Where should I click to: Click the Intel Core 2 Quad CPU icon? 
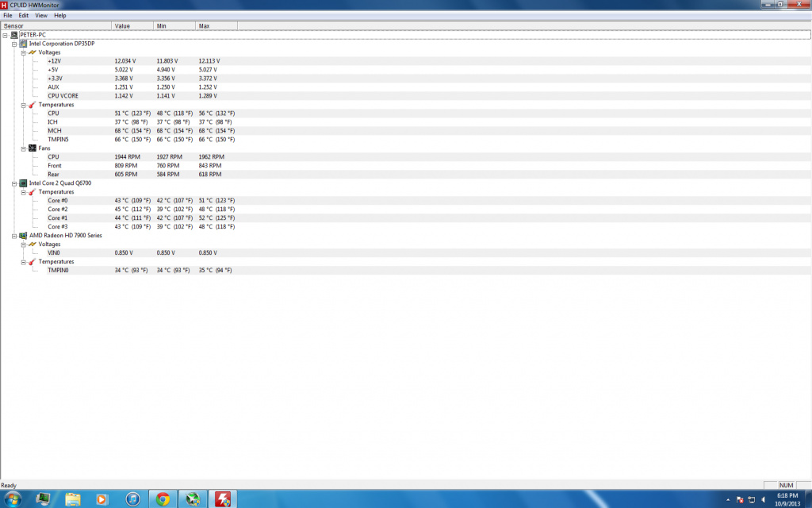tap(24, 183)
